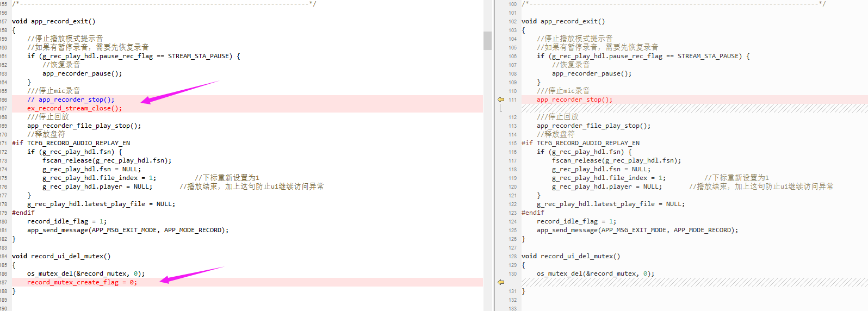Viewport: 868px width, 311px height.
Task: Click the commented app_recorder_stop() line in left pane
Action: [71, 99]
